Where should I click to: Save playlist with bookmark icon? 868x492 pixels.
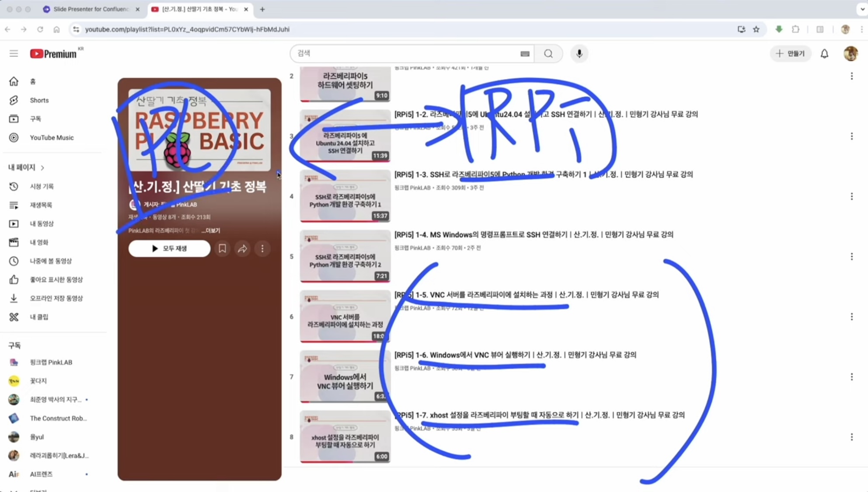click(222, 248)
